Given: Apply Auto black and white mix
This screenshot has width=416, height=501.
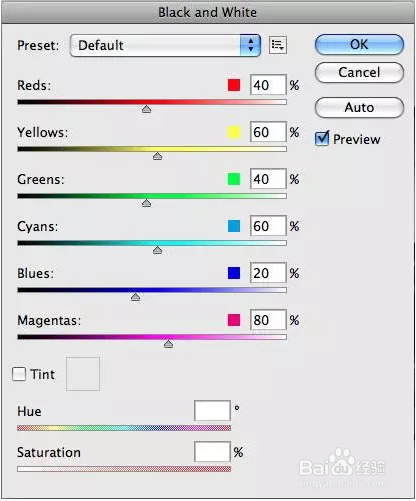Looking at the screenshot, I should coord(359,107).
